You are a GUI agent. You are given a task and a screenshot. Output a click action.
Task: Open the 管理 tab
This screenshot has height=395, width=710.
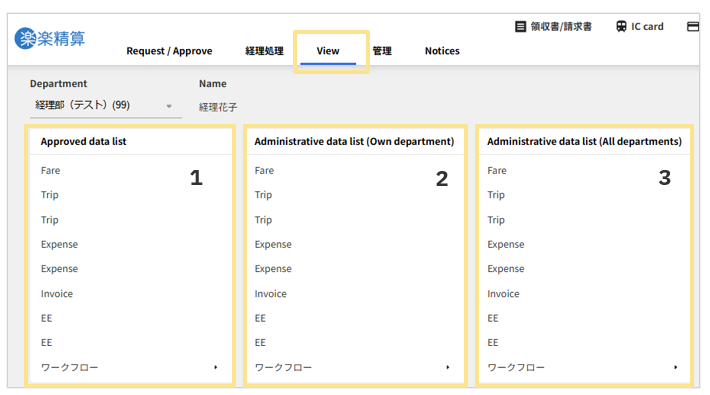(x=382, y=51)
